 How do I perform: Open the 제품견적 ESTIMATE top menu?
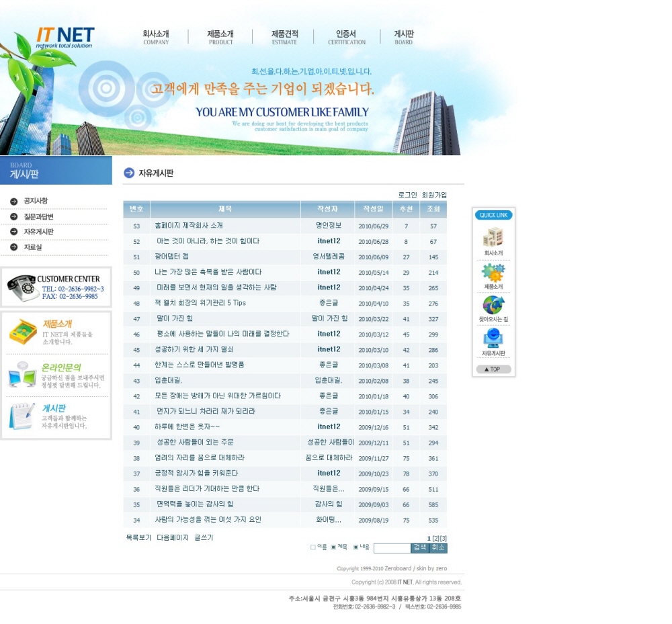pyautogui.click(x=284, y=37)
